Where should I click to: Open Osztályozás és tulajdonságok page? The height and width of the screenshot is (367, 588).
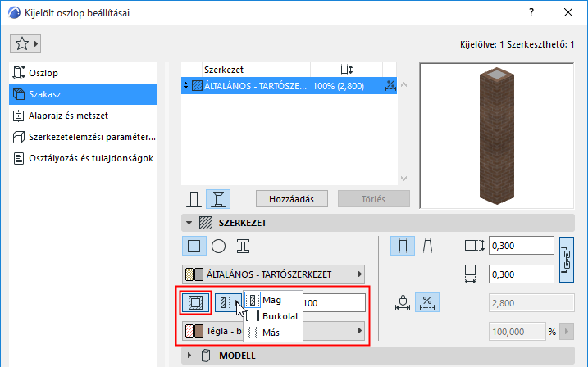pos(83,158)
